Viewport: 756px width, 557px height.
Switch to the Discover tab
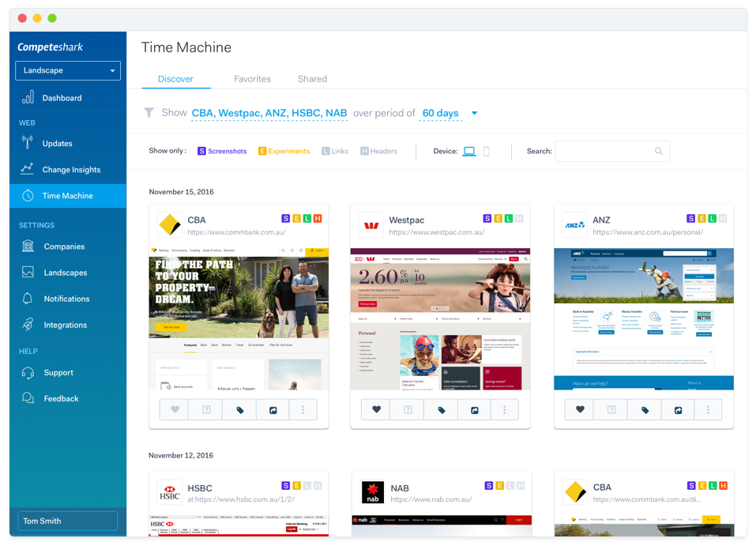click(x=175, y=79)
